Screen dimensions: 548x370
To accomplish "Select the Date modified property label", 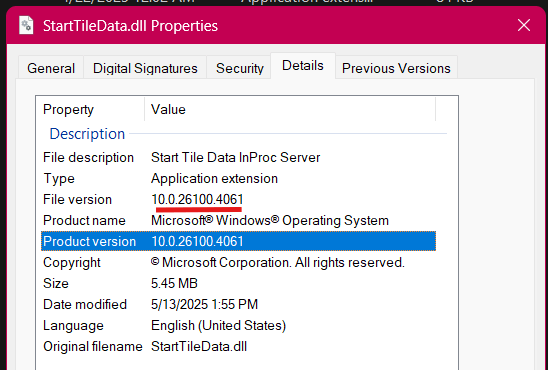I will (x=85, y=304).
